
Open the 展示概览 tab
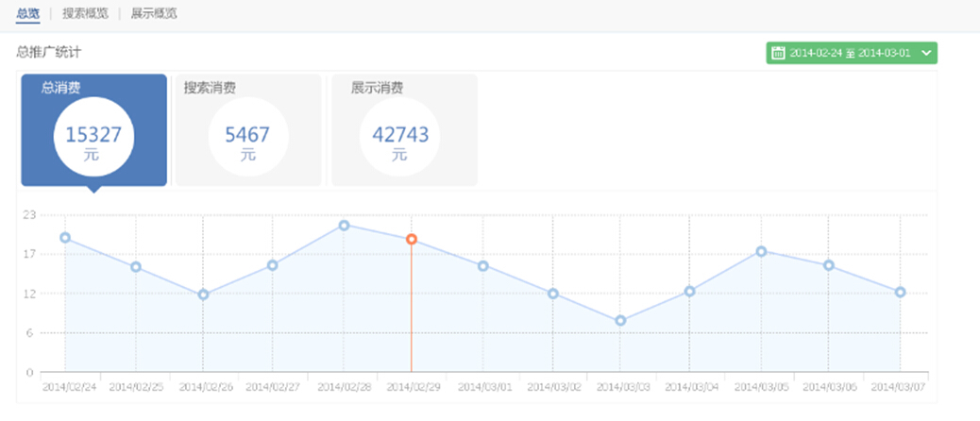pos(154,13)
